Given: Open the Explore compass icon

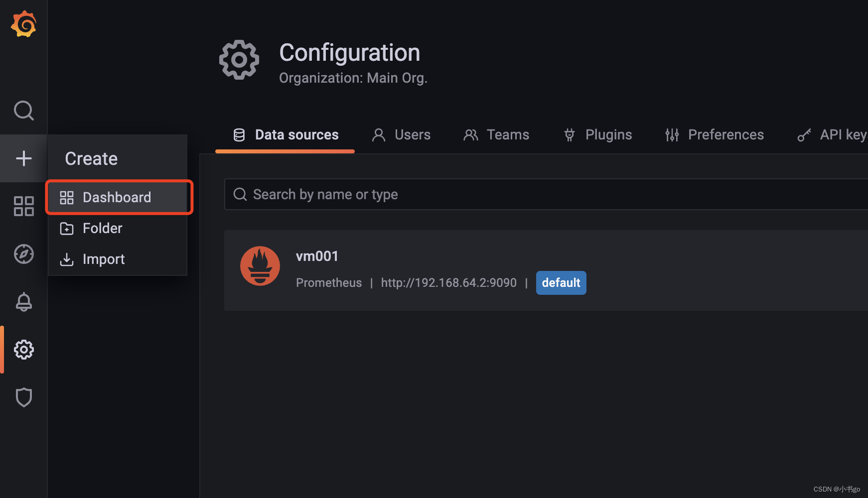Looking at the screenshot, I should [x=23, y=254].
